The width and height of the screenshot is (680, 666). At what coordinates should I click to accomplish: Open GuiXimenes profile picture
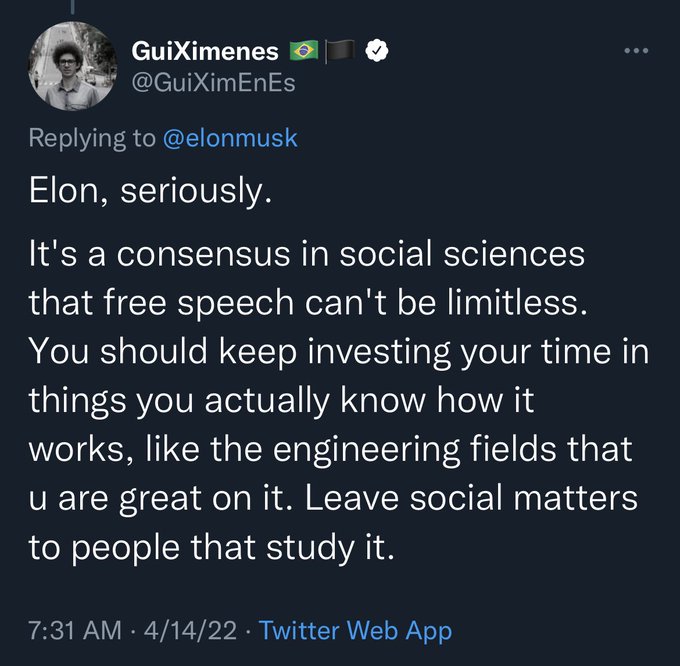pyautogui.click(x=70, y=65)
